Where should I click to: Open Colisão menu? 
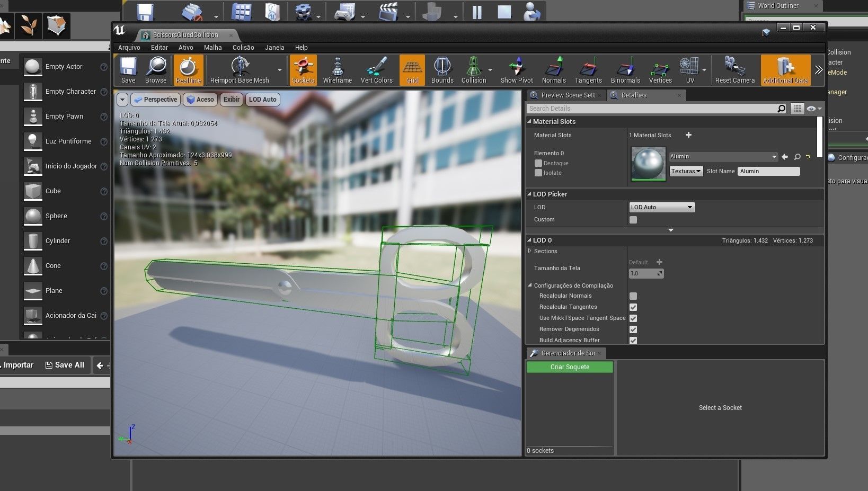coord(243,48)
